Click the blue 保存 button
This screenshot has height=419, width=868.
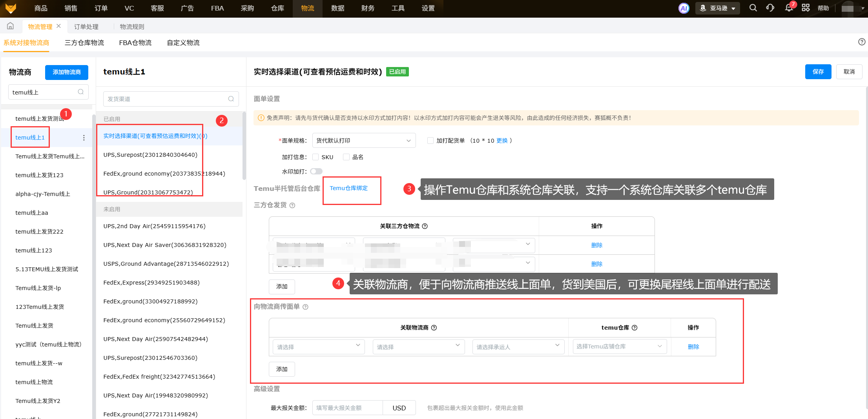click(818, 72)
